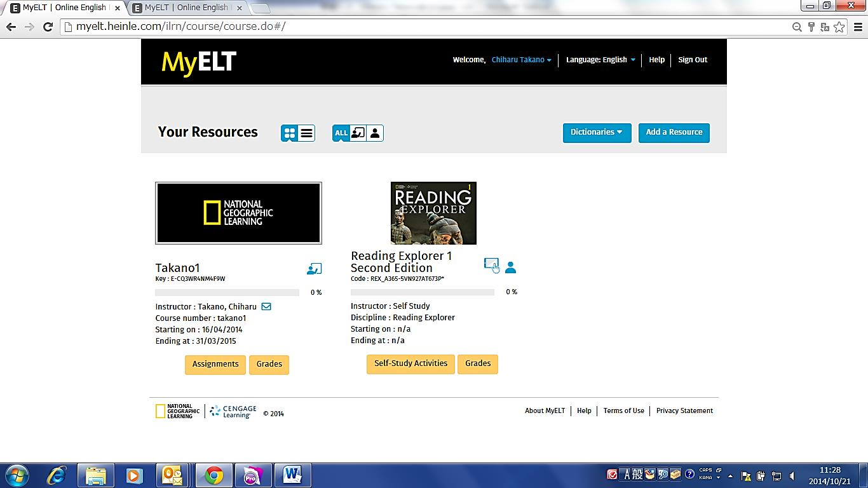Click the Cengage Learning footer logo

tap(233, 412)
